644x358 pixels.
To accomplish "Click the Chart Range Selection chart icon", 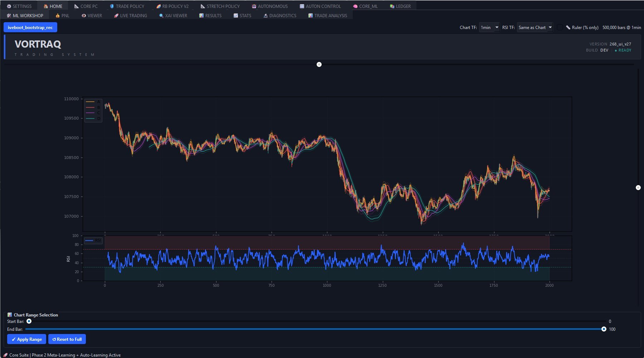I will pyautogui.click(x=10, y=315).
